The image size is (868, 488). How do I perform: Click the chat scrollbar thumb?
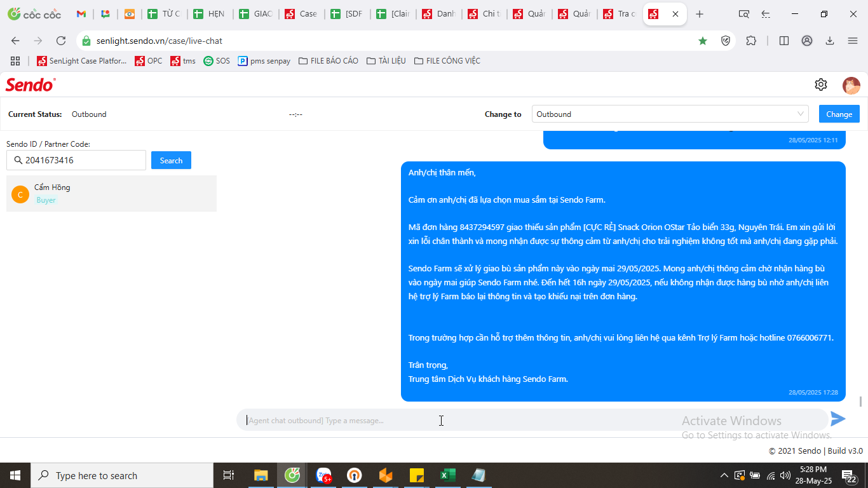pyautogui.click(x=861, y=402)
